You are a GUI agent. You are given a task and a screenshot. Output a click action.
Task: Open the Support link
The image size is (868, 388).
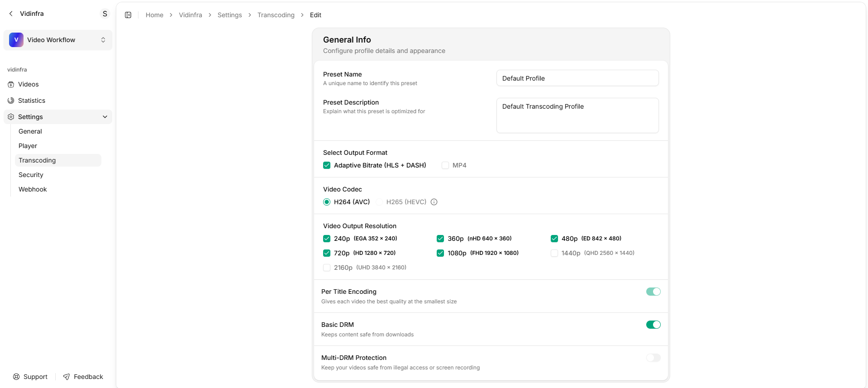click(30, 377)
